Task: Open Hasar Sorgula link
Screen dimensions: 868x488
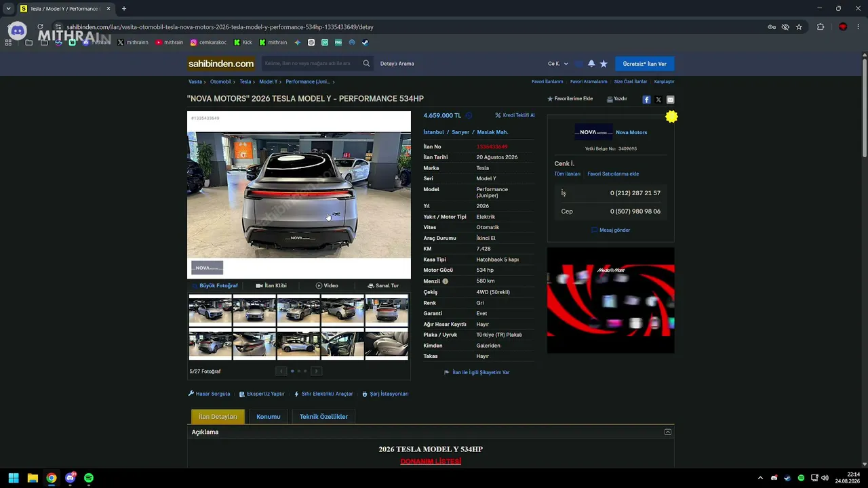Action: coord(209,394)
